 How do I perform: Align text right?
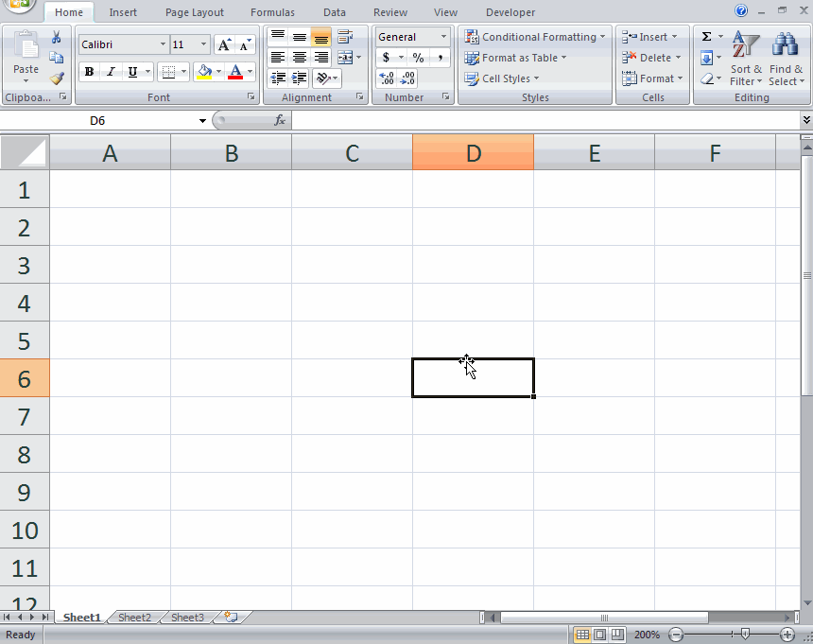click(321, 58)
